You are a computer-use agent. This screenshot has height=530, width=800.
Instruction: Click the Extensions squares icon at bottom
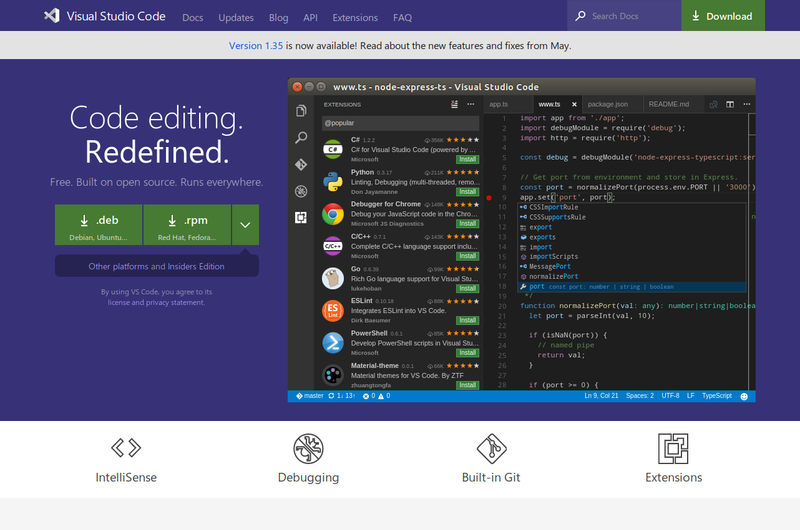point(673,448)
